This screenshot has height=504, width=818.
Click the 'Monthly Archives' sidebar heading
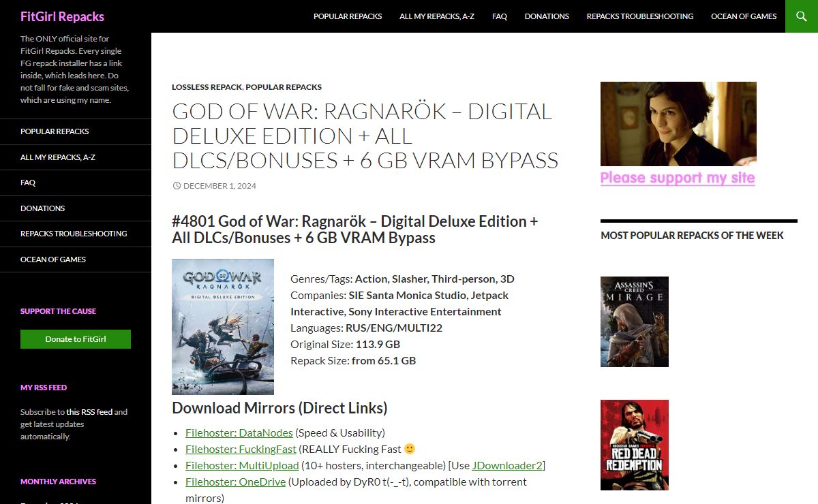[x=59, y=482]
